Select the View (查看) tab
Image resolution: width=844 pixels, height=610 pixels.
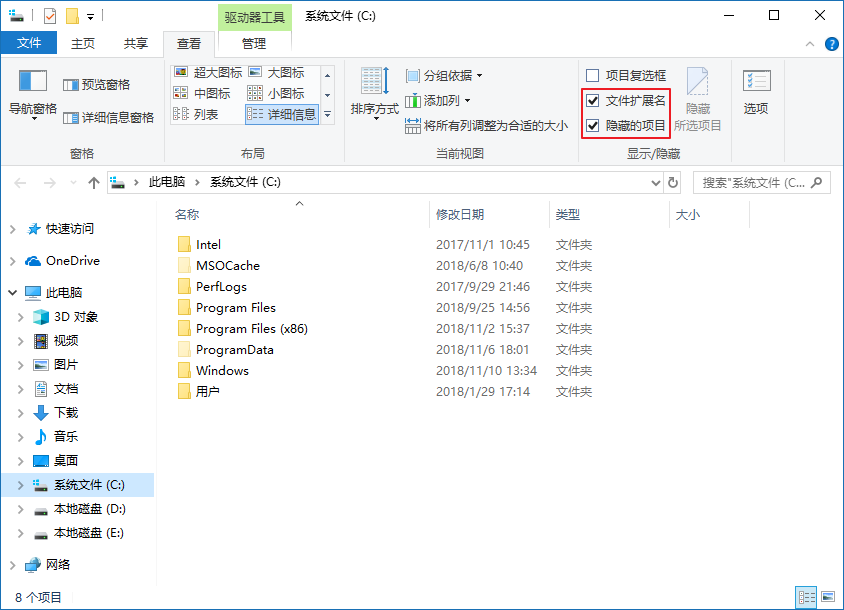(188, 44)
